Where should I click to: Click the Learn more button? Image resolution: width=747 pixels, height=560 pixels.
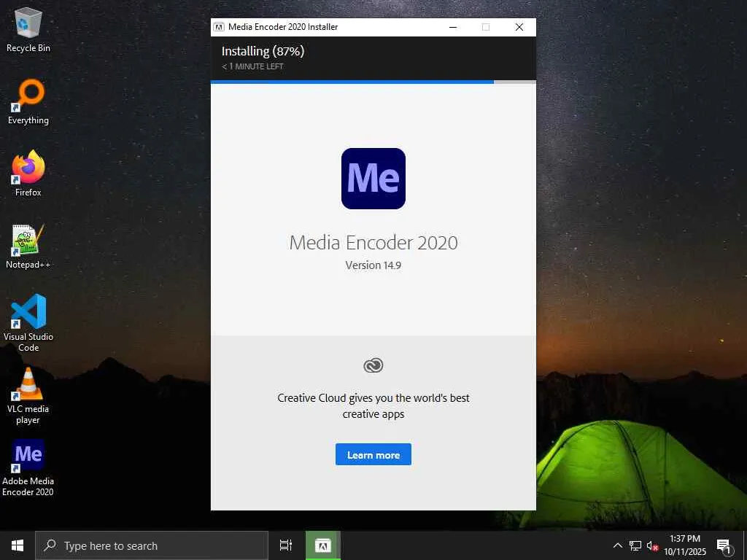pyautogui.click(x=373, y=455)
